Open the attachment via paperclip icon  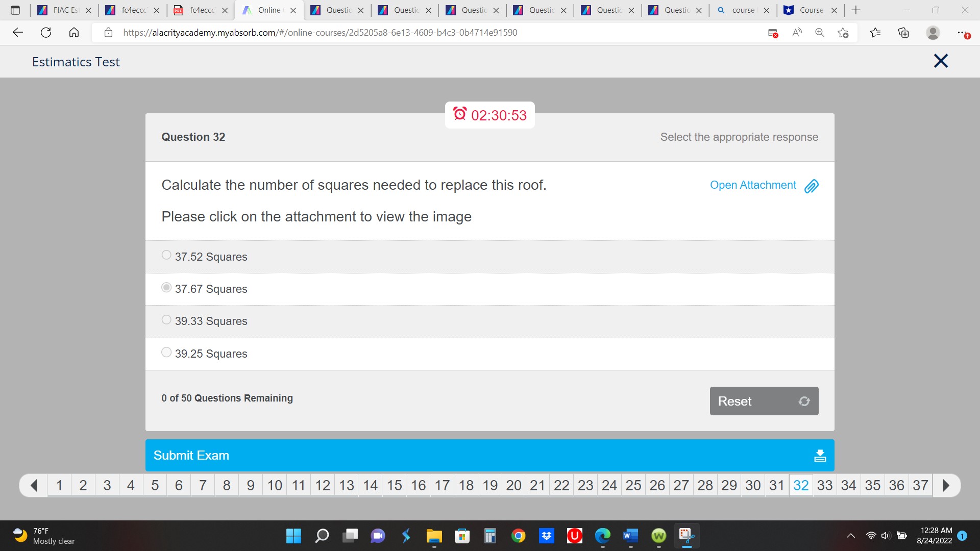[x=811, y=186]
